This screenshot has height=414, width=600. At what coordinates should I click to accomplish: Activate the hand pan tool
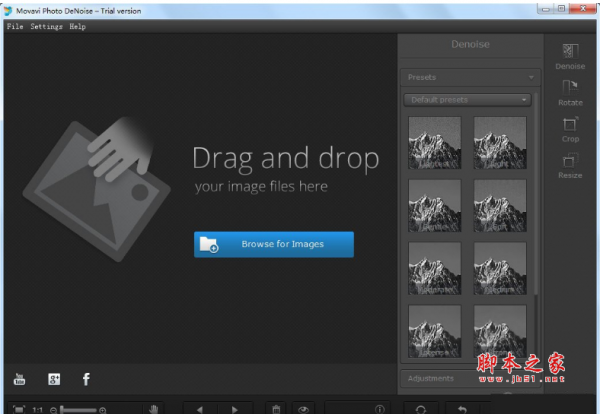click(x=153, y=409)
